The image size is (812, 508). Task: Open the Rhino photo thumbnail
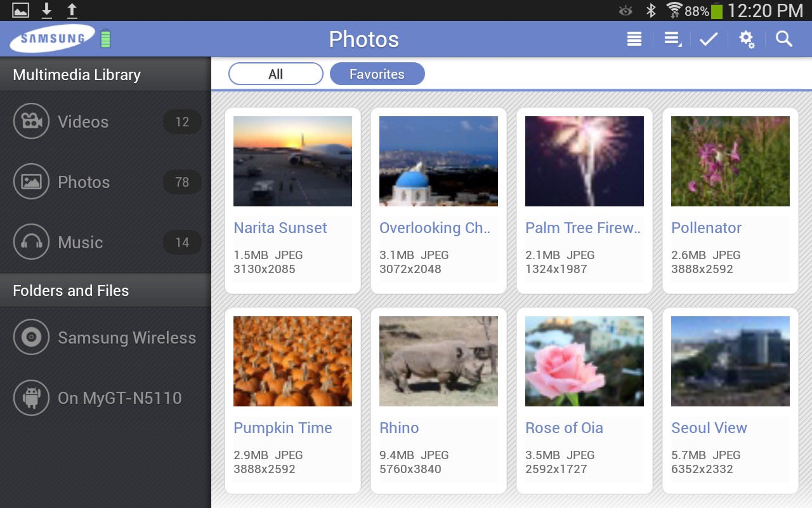[x=438, y=361]
